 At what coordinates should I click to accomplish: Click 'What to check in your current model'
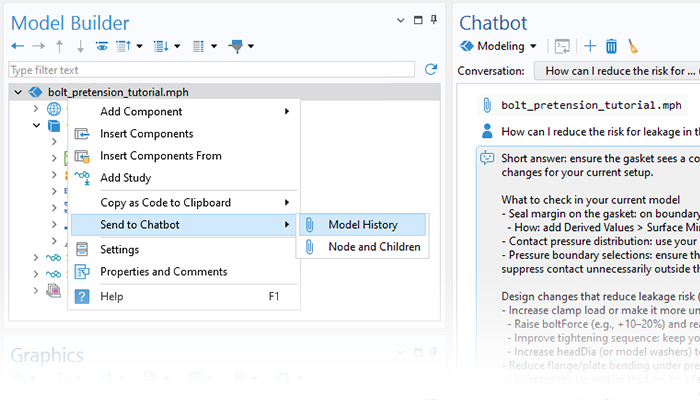591,200
